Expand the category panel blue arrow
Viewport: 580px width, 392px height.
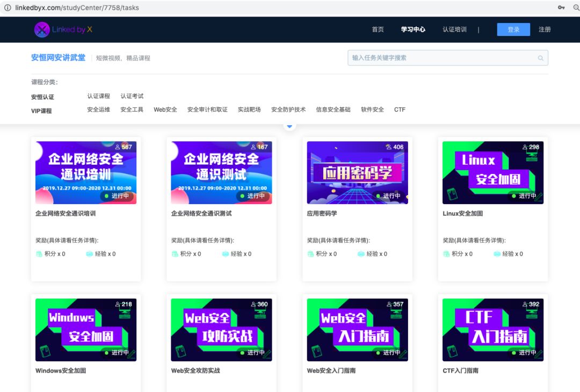click(x=290, y=126)
